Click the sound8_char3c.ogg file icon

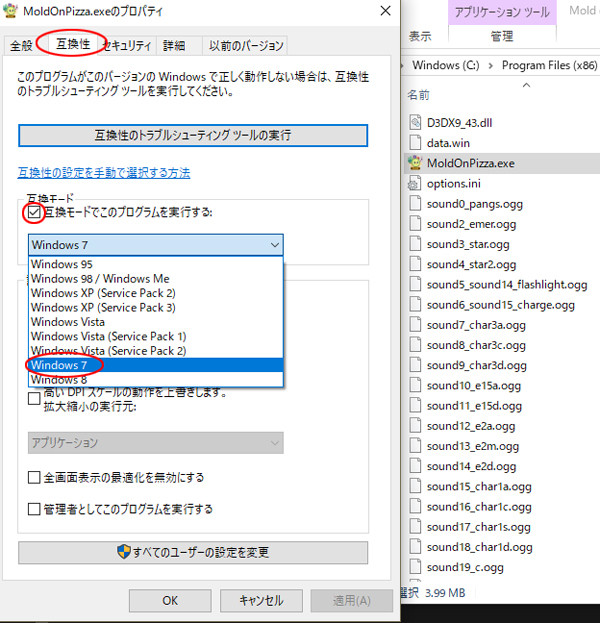415,345
